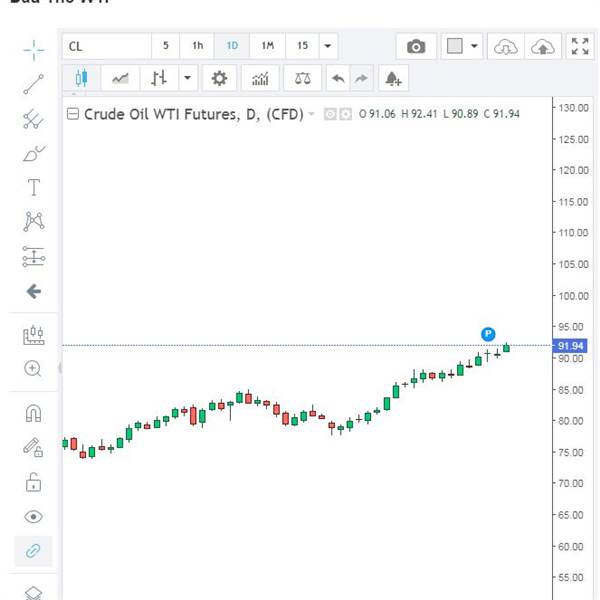Create an alert with bell icon

[x=393, y=78]
